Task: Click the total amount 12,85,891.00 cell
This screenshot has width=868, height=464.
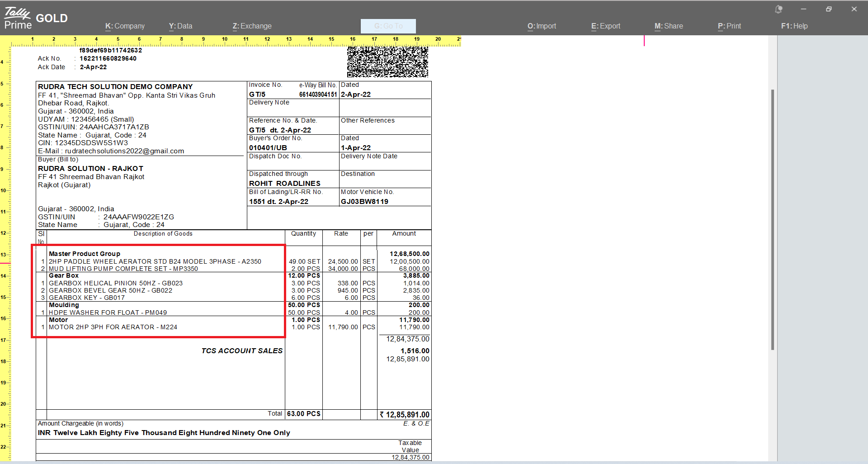Action: pyautogui.click(x=405, y=415)
